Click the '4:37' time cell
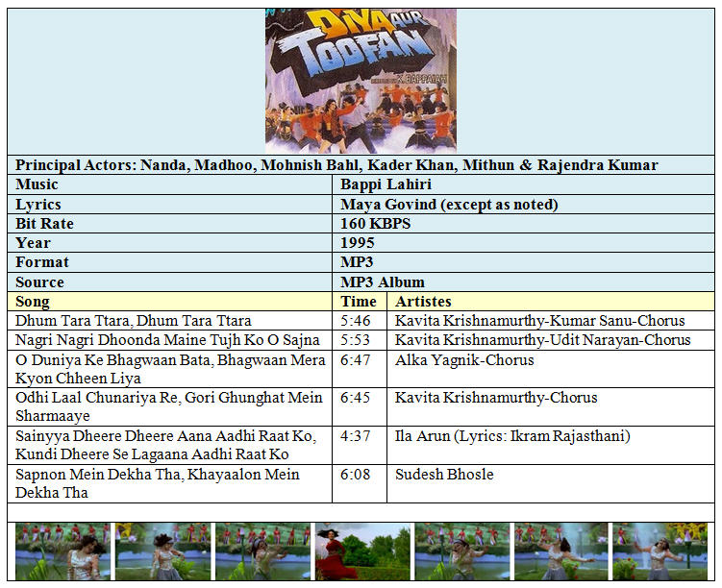The height and width of the screenshot is (588, 722). tap(360, 446)
